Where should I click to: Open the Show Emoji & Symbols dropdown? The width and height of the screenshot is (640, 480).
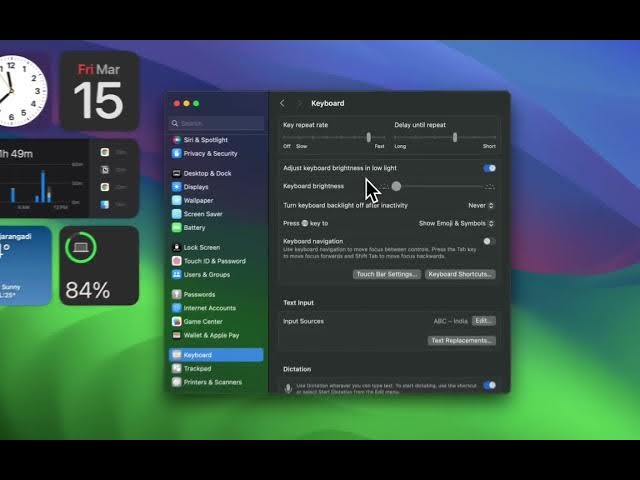pos(456,223)
